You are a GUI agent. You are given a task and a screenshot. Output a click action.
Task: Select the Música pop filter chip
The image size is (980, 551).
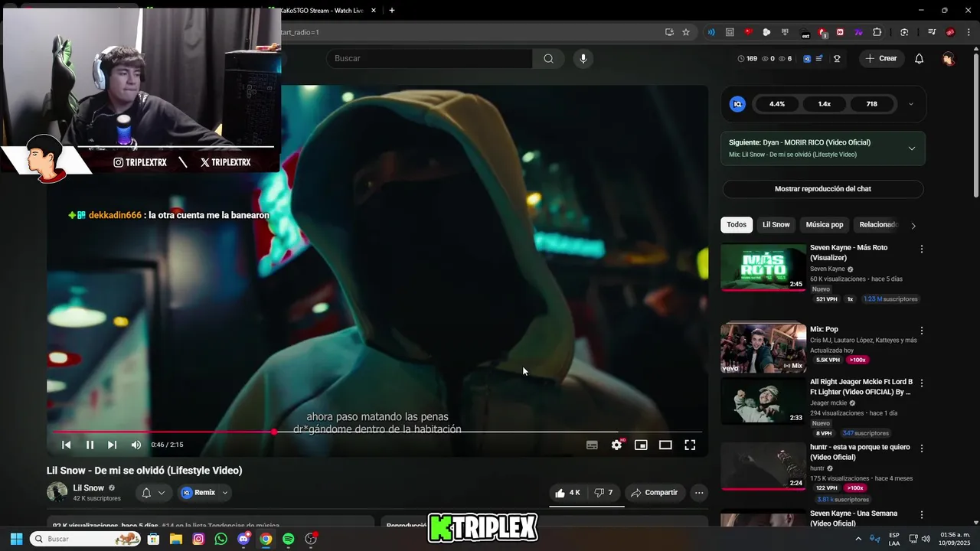(825, 225)
